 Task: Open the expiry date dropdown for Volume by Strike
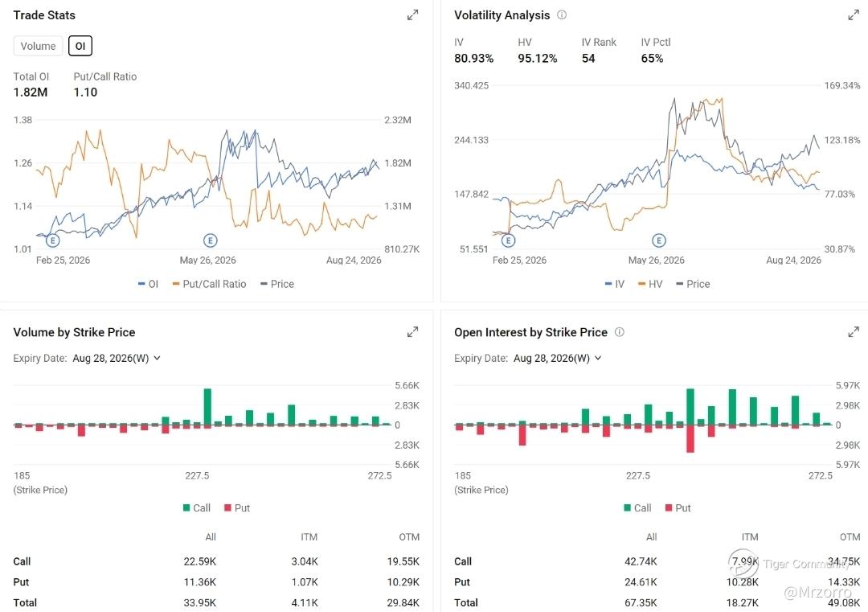(117, 359)
